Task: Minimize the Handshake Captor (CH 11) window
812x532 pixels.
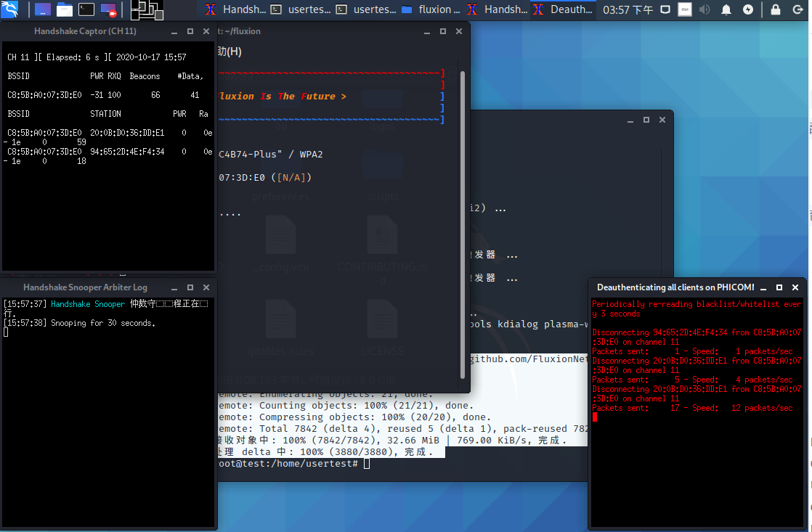Action: (x=174, y=31)
